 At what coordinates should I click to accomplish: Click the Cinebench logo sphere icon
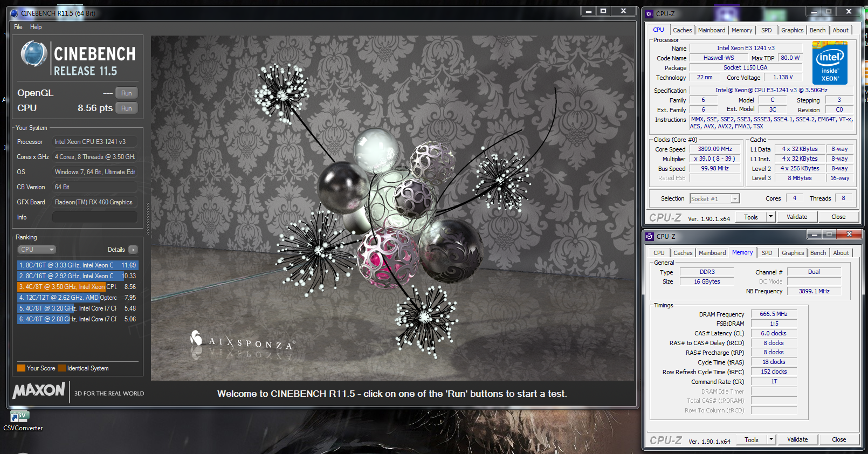point(34,54)
